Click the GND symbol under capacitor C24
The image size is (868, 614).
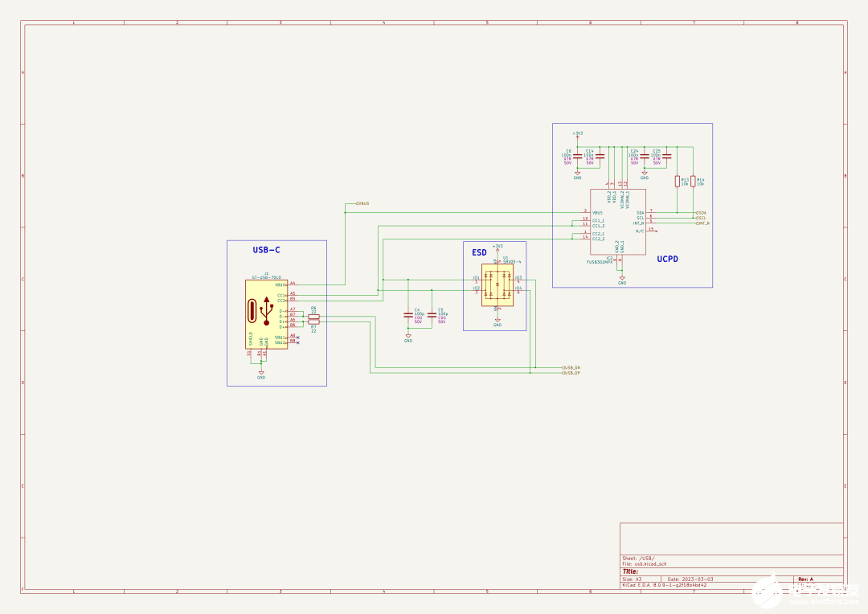tap(645, 175)
